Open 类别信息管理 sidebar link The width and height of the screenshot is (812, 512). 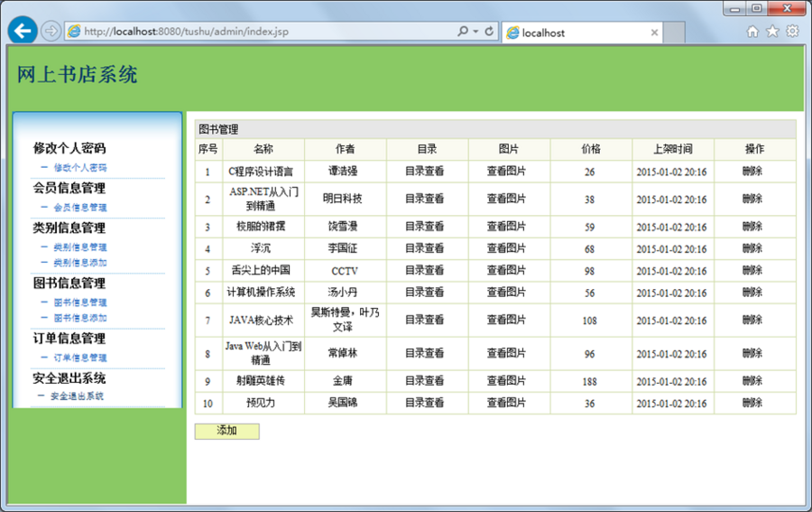(x=80, y=247)
